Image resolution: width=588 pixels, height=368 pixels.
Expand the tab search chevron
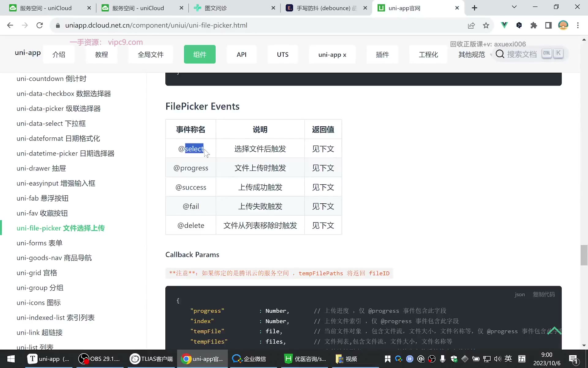coord(514,7)
